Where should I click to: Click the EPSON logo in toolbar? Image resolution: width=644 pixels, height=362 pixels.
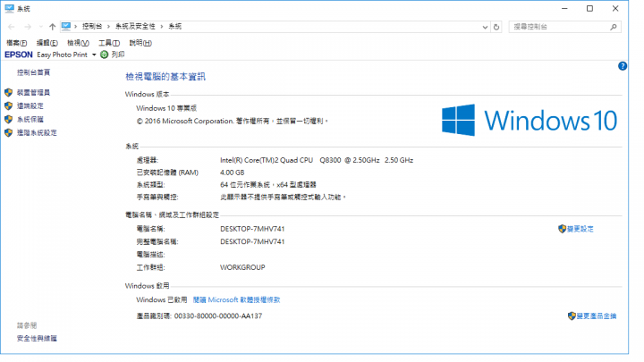(x=19, y=55)
